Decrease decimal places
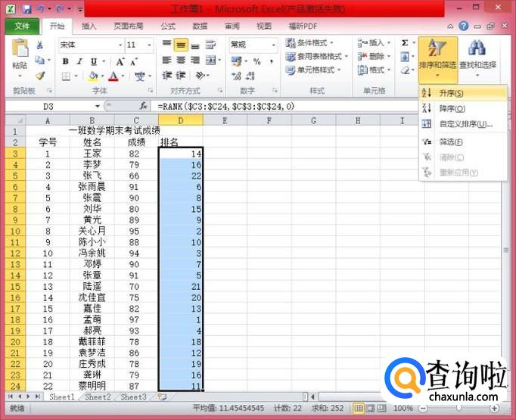This screenshot has width=516, height=420. pos(250,76)
